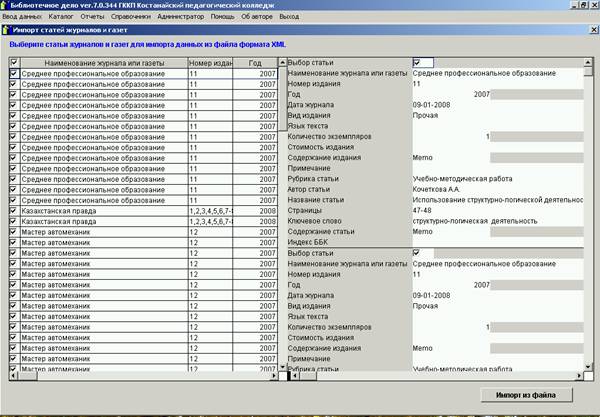Click the Рубрика статьи value Учебно-методическая работа in first panel
This screenshot has height=417, width=600.
coord(462,179)
